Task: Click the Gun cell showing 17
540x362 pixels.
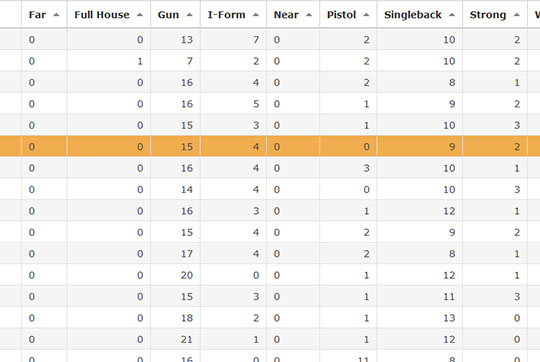Action: pos(175,254)
